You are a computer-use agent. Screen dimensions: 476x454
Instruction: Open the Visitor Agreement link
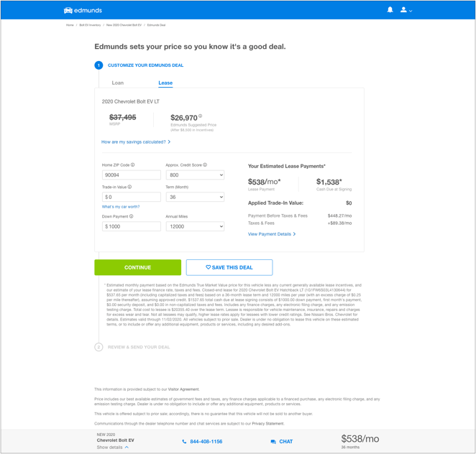click(183, 389)
